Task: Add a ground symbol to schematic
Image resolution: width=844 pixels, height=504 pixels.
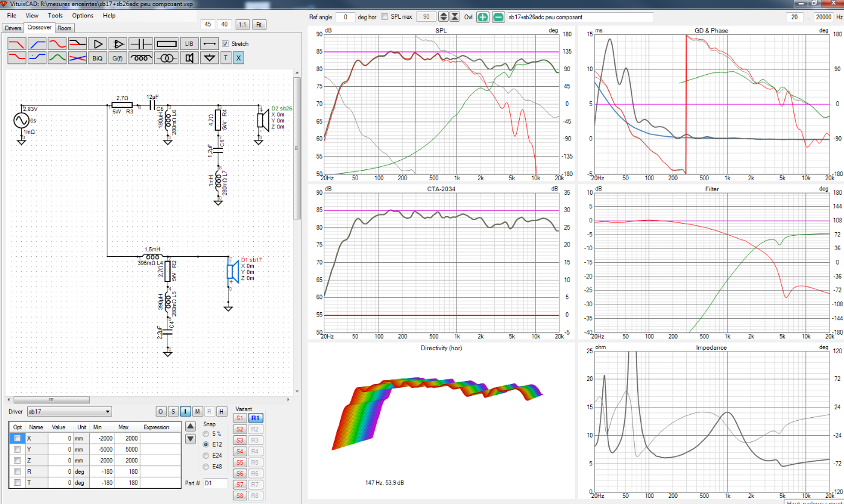Action: [209, 58]
